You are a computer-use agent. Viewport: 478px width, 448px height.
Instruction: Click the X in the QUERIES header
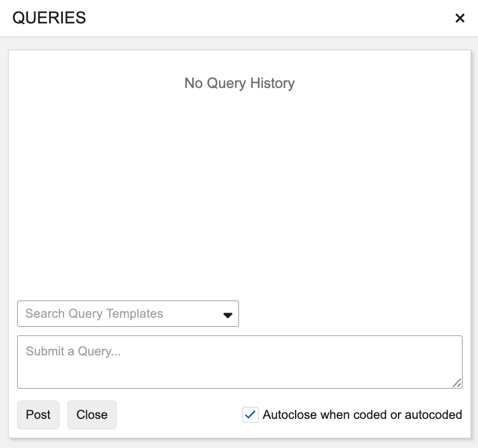click(x=460, y=18)
